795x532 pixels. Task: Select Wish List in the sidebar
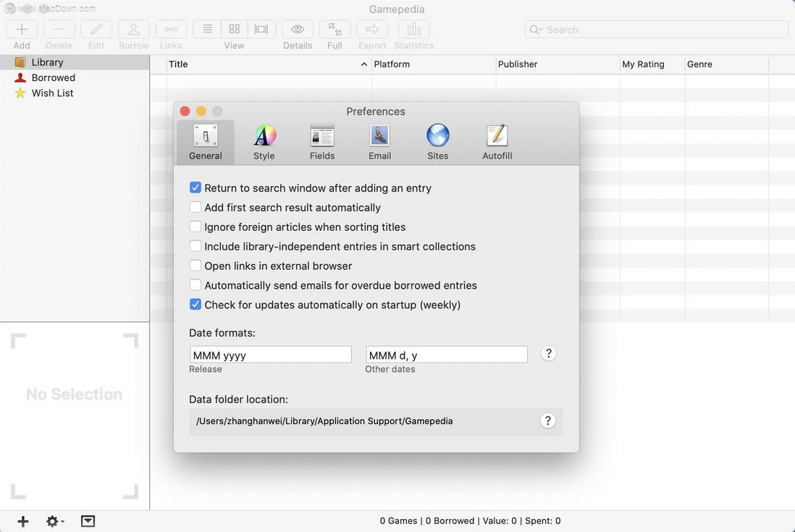coord(75,93)
